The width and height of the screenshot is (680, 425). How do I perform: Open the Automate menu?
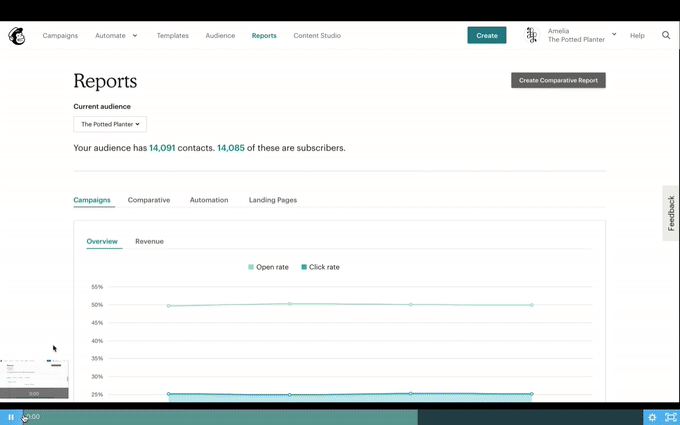click(110, 36)
